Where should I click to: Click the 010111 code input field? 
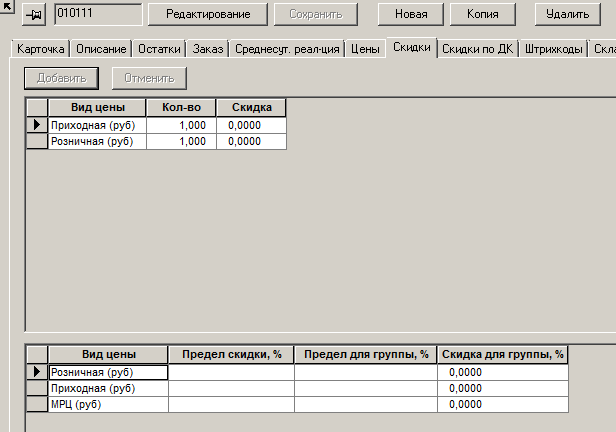[98, 14]
